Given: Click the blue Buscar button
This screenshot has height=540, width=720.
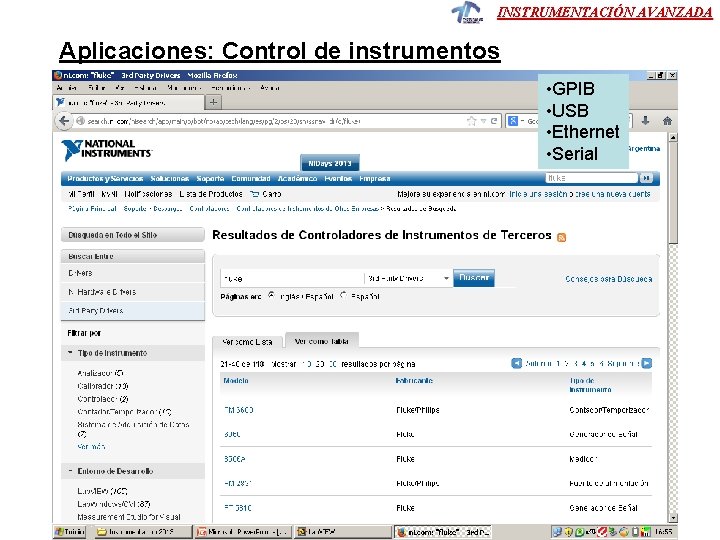Looking at the screenshot, I should [474, 278].
